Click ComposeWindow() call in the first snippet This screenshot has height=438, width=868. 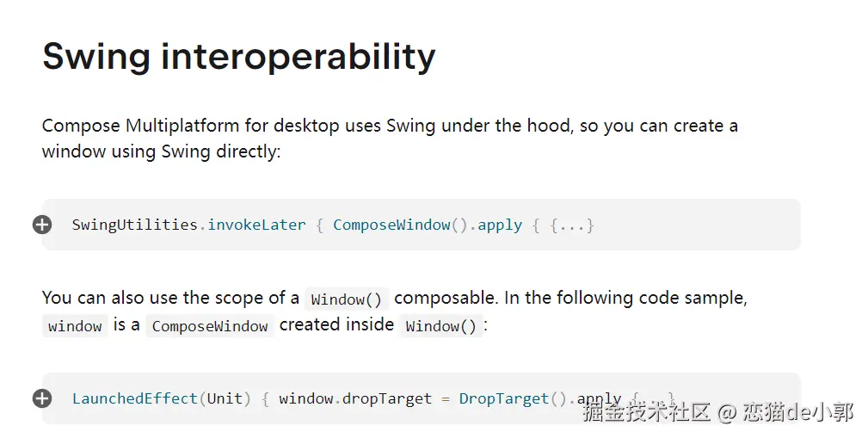400,225
